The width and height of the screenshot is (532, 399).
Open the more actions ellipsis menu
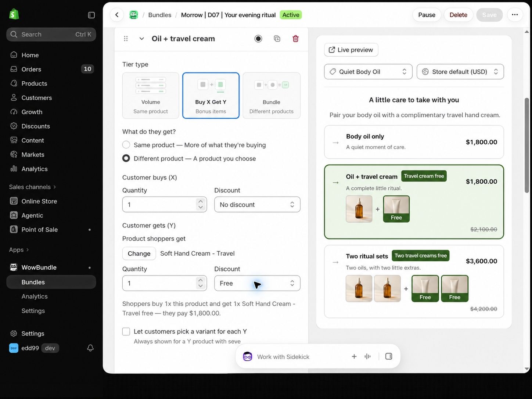tap(515, 15)
